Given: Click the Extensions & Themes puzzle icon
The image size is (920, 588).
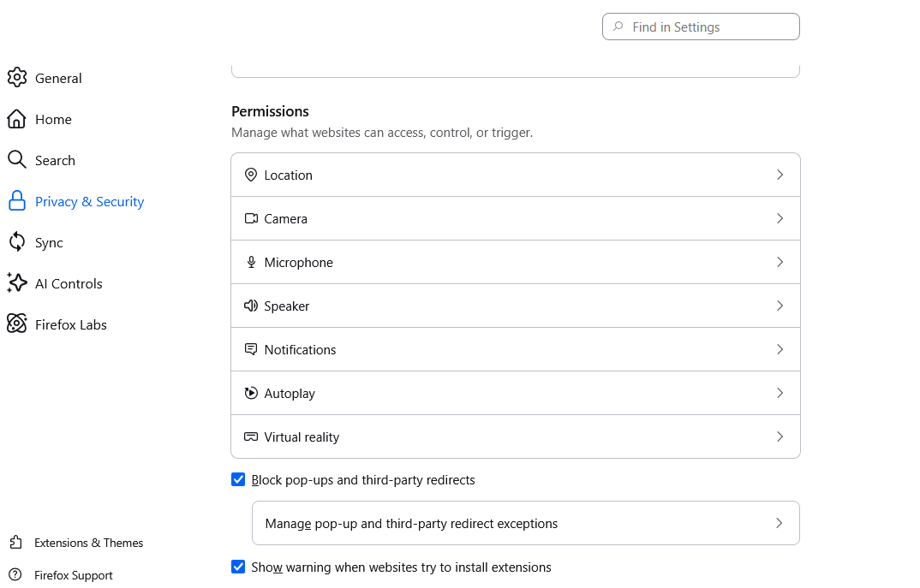Looking at the screenshot, I should 15,543.
